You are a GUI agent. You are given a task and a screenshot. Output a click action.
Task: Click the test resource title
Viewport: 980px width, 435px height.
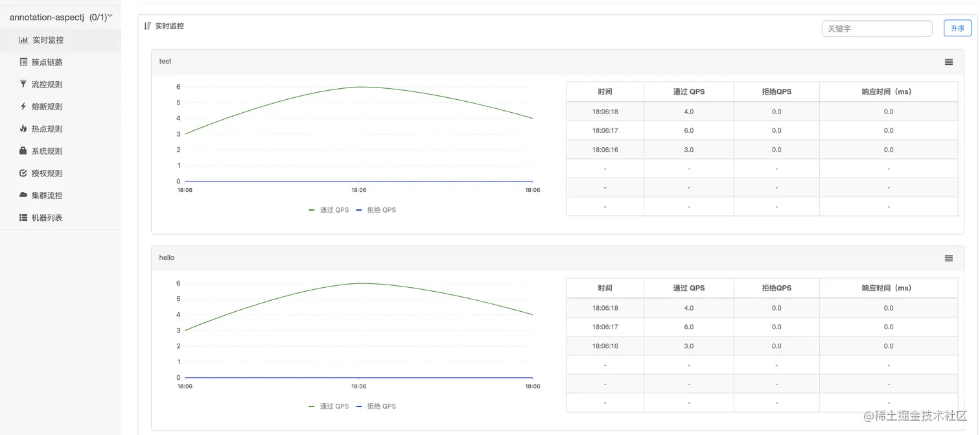[165, 62]
